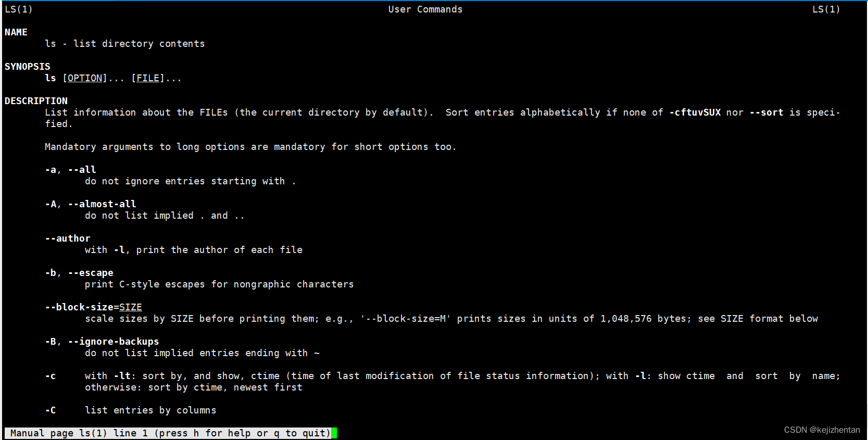Click the SYNOPSIS section heading
Image resolution: width=868 pixels, height=440 pixels.
pyautogui.click(x=28, y=67)
